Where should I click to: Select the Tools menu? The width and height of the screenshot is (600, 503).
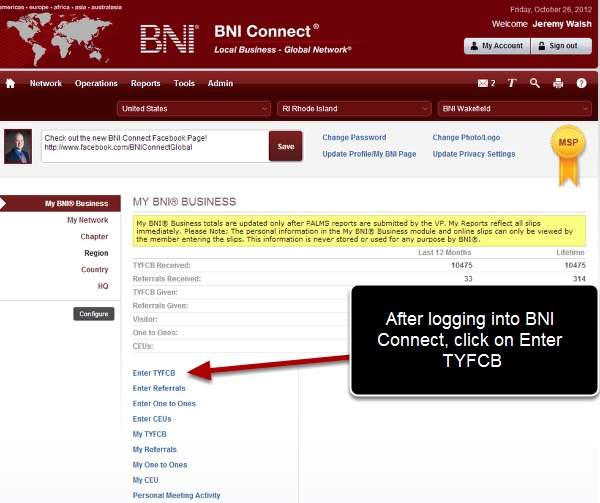coord(184,84)
